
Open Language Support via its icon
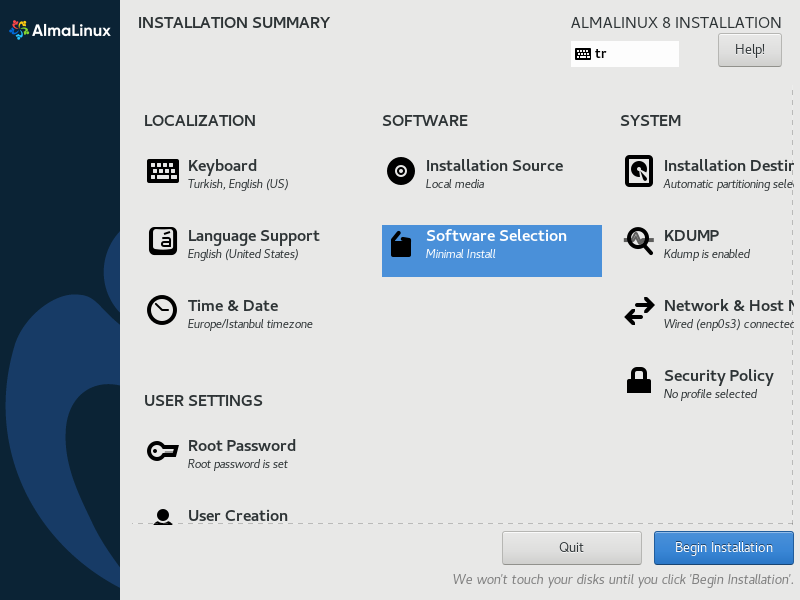tap(163, 242)
